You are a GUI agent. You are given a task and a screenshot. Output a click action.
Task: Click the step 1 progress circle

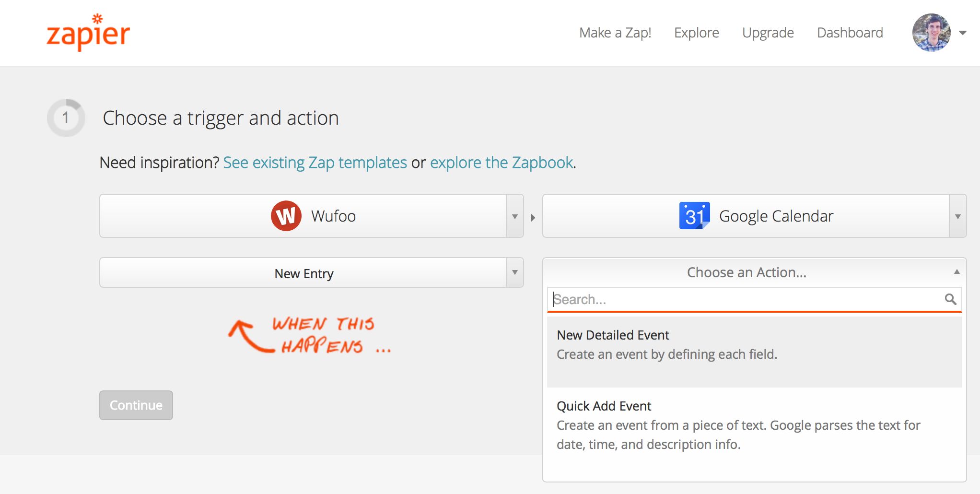[x=66, y=118]
